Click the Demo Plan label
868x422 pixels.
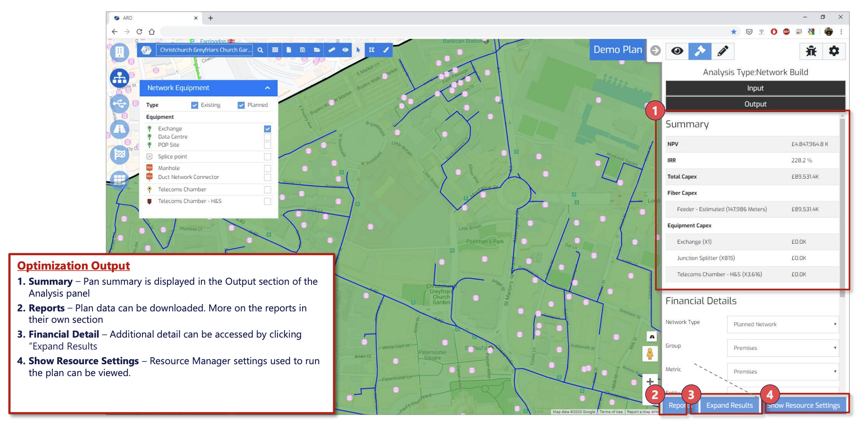[x=618, y=50]
